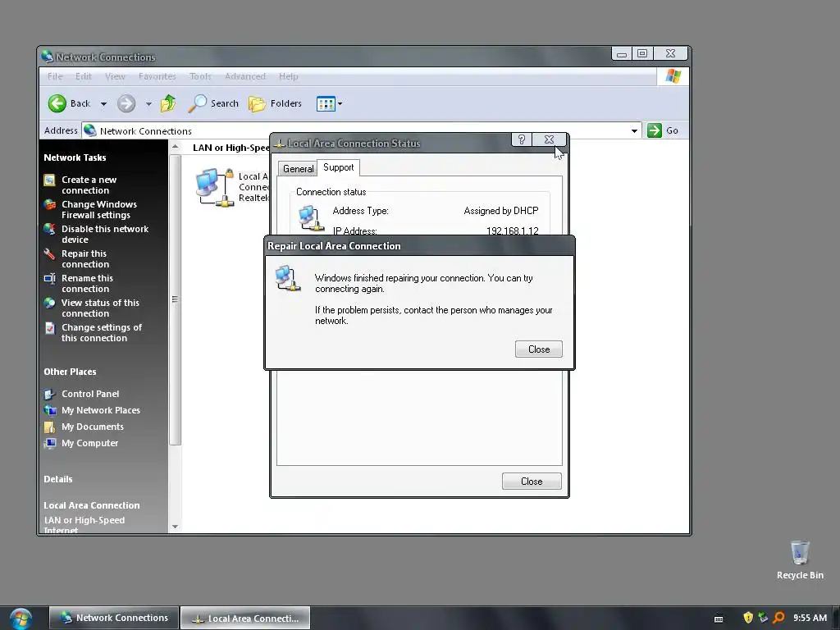Switch to the General tab
Image resolution: width=840 pixels, height=630 pixels.
coord(298,169)
